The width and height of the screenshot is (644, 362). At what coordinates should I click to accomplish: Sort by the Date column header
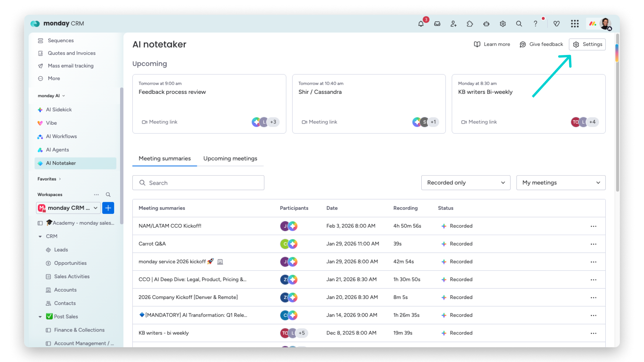332,208
